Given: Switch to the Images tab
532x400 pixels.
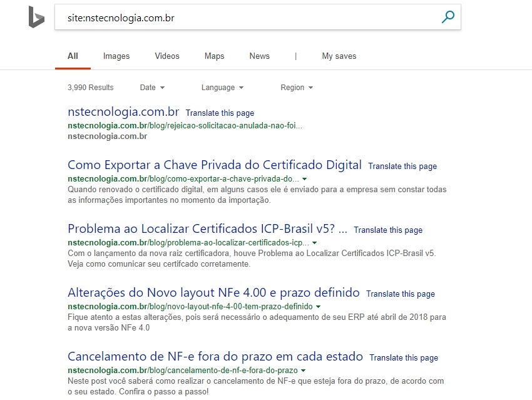Looking at the screenshot, I should 116,56.
